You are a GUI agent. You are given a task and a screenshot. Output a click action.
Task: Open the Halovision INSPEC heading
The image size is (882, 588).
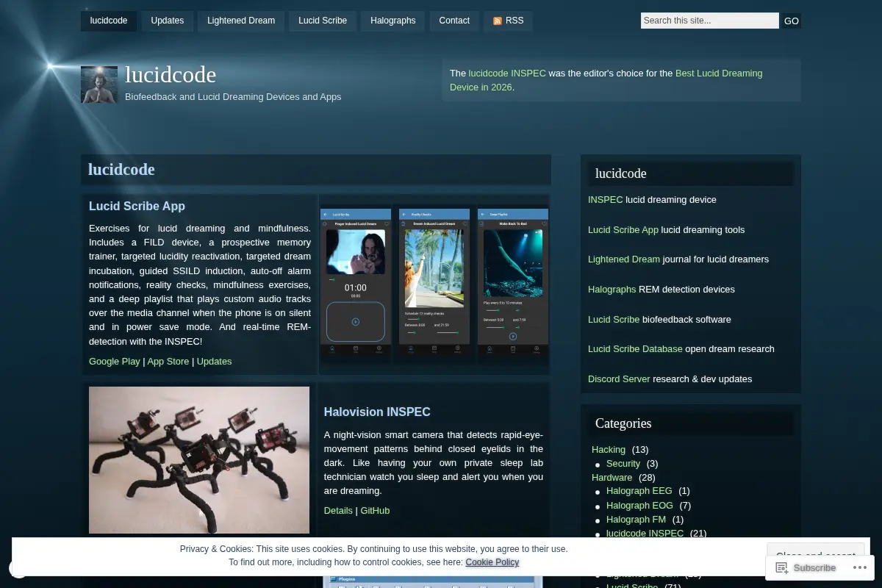(x=377, y=412)
